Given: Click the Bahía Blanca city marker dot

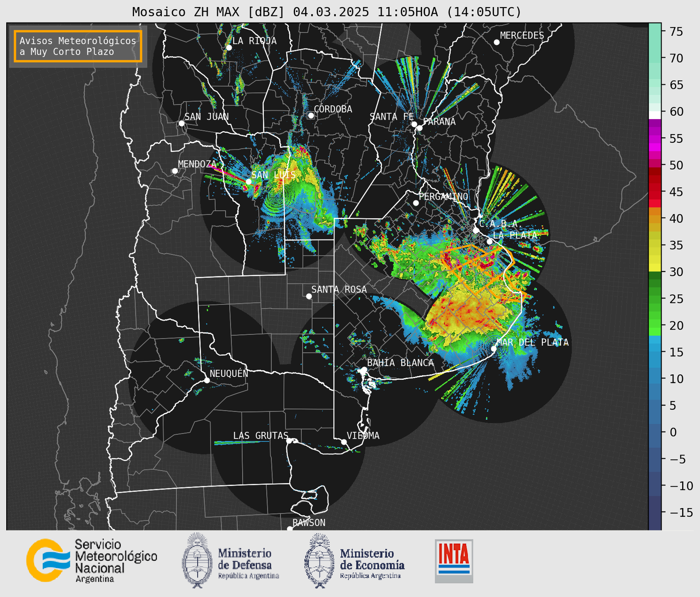Looking at the screenshot, I should (364, 369).
